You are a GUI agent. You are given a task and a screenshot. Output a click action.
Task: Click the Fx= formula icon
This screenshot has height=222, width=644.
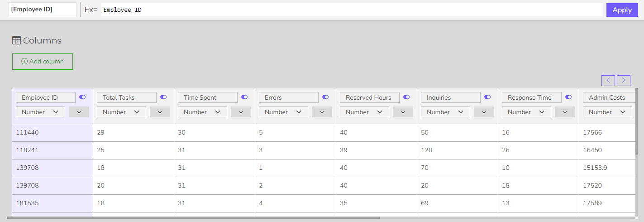pos(91,10)
